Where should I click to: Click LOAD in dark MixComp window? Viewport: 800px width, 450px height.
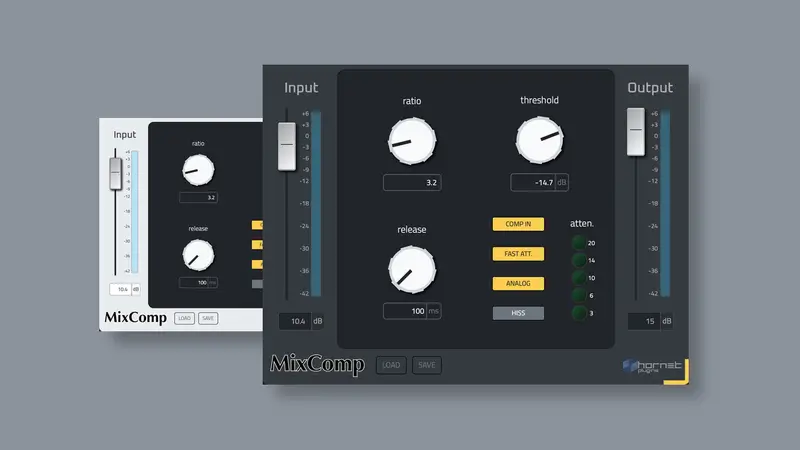point(391,365)
